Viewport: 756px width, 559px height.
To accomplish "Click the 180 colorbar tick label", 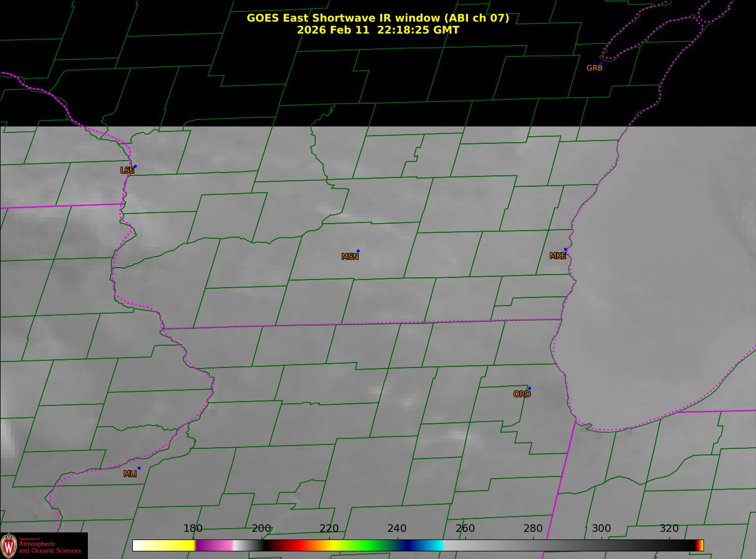I will click(x=193, y=529).
